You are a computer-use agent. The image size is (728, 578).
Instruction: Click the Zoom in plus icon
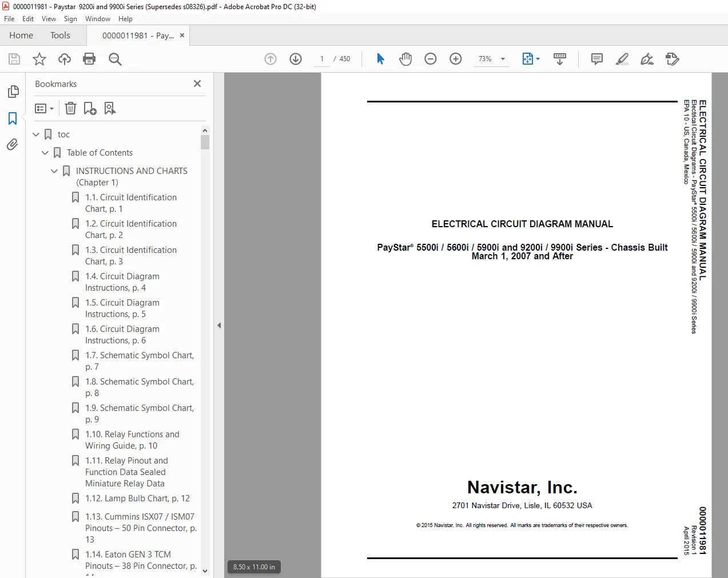456,59
